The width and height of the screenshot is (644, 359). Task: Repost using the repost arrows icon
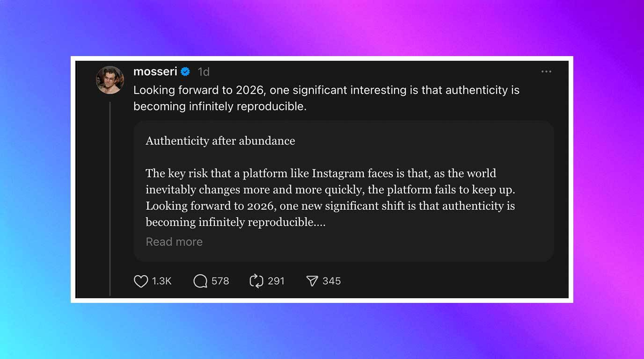tap(256, 281)
